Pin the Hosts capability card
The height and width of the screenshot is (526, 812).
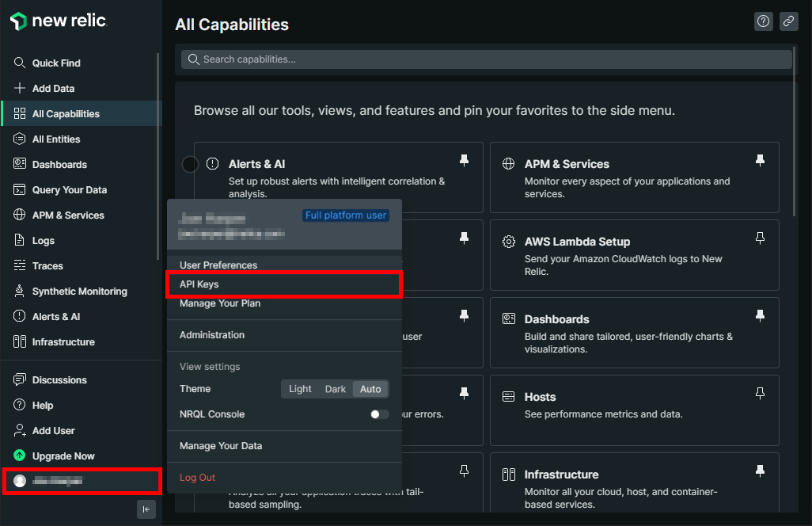click(x=761, y=394)
